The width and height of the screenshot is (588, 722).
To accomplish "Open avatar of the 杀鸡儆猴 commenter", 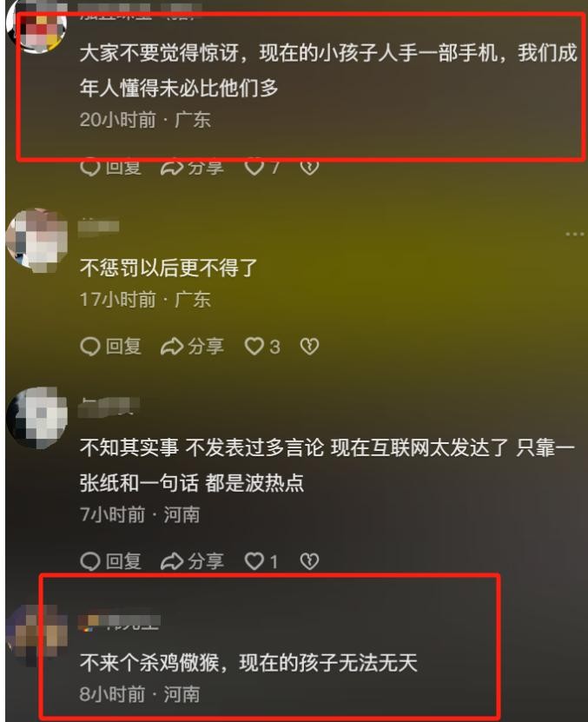I will pos(36,635).
